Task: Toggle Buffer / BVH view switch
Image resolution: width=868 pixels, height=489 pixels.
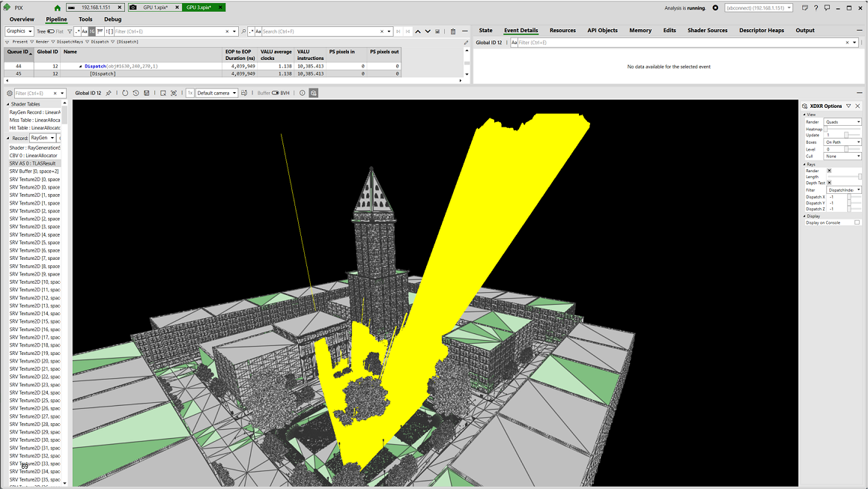Action: (x=275, y=93)
